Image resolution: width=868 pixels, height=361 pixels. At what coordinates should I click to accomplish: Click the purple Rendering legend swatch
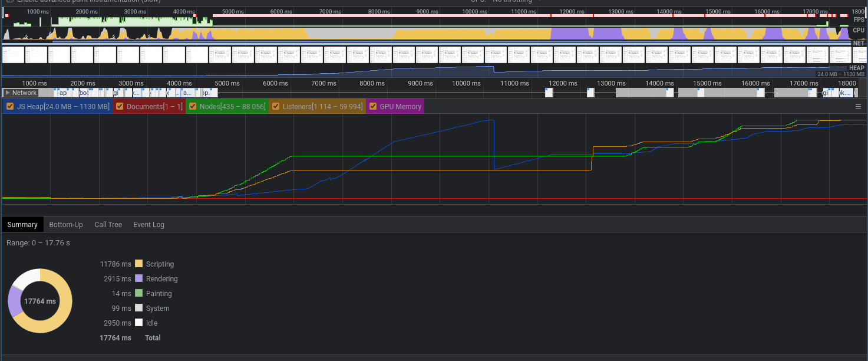[x=139, y=278]
